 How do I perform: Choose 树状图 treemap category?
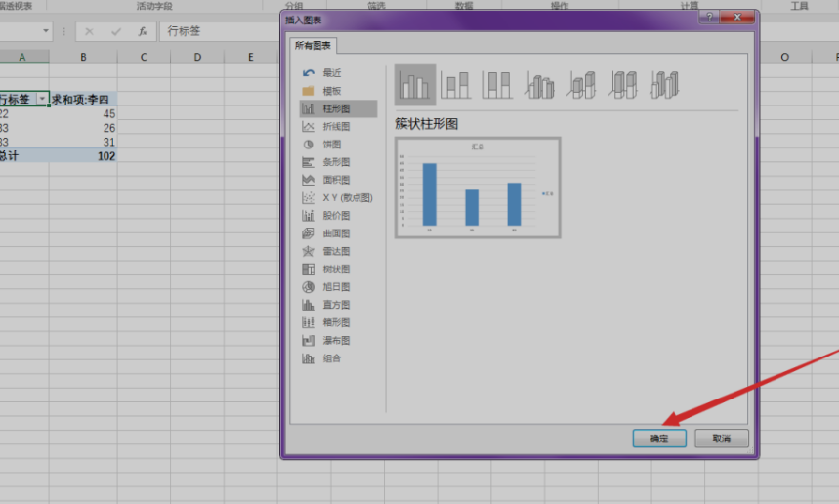[x=338, y=270]
